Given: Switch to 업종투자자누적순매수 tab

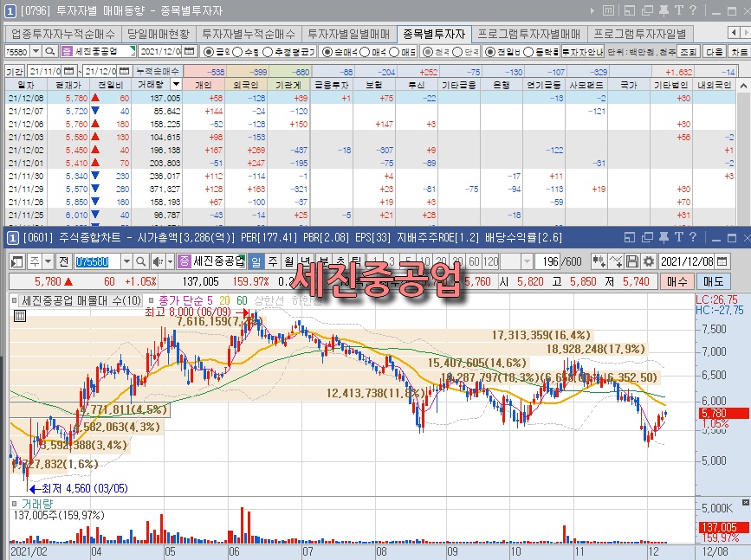Looking at the screenshot, I should click(62, 34).
